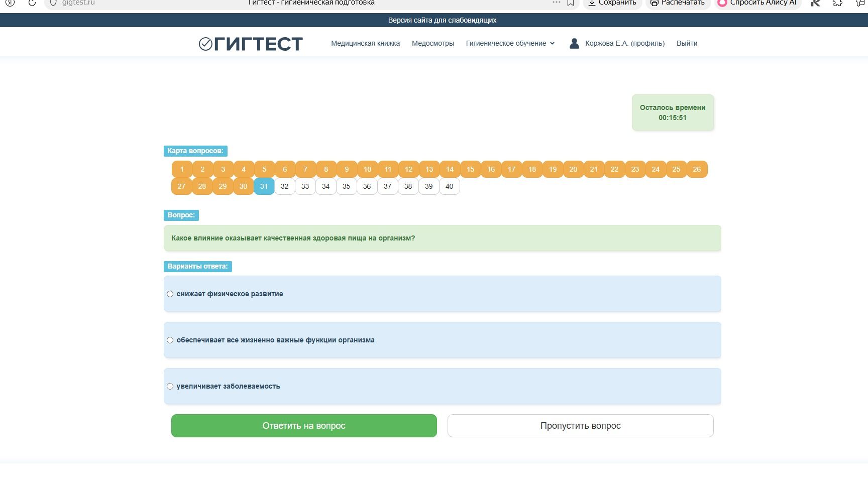
Task: Open the extensions puzzle icon
Action: click(838, 3)
